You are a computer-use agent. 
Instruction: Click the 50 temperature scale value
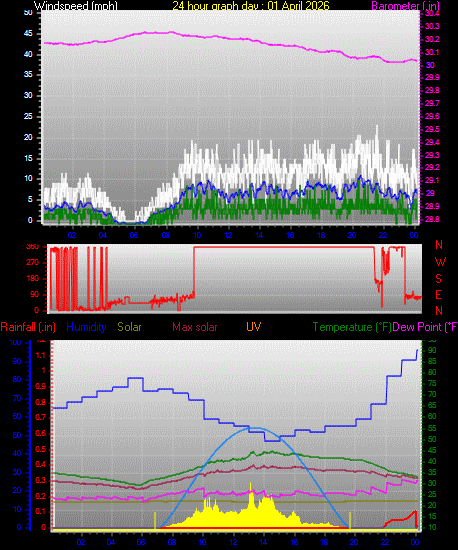point(432,439)
